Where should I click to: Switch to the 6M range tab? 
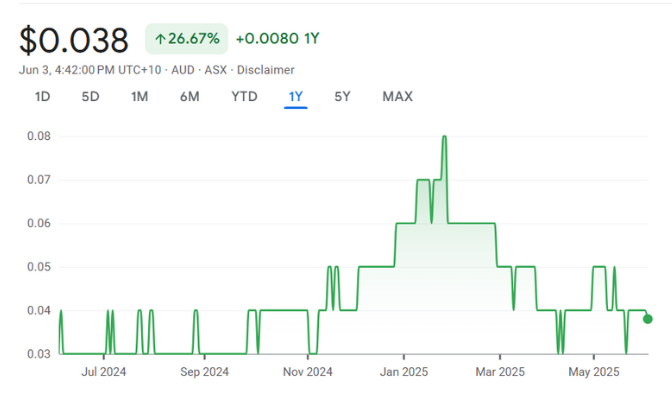189,96
